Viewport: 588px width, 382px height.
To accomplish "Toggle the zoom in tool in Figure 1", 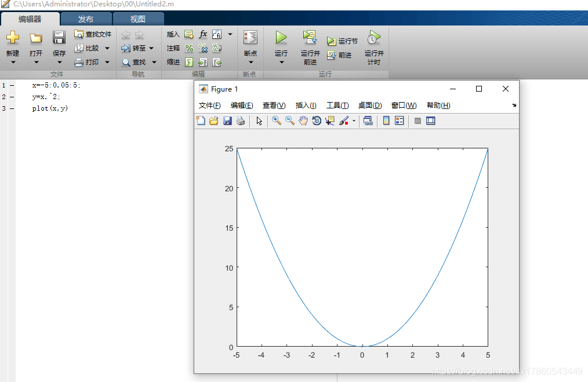I will click(x=277, y=121).
